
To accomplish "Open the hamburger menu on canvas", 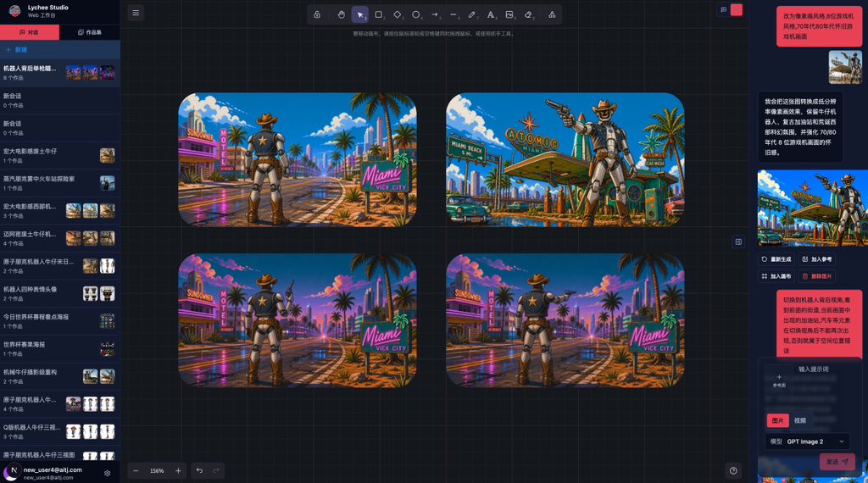I will point(136,13).
